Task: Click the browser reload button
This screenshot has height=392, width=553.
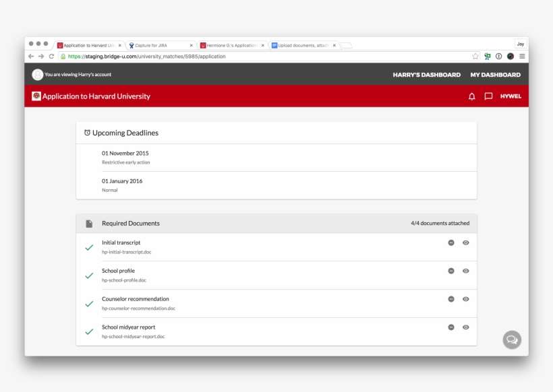Action: [x=51, y=57]
